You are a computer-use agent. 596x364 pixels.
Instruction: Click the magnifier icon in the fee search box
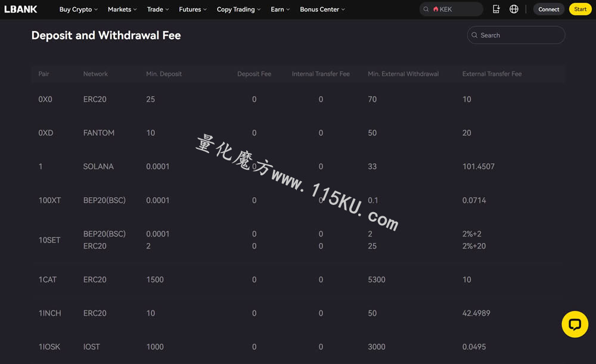tap(474, 35)
